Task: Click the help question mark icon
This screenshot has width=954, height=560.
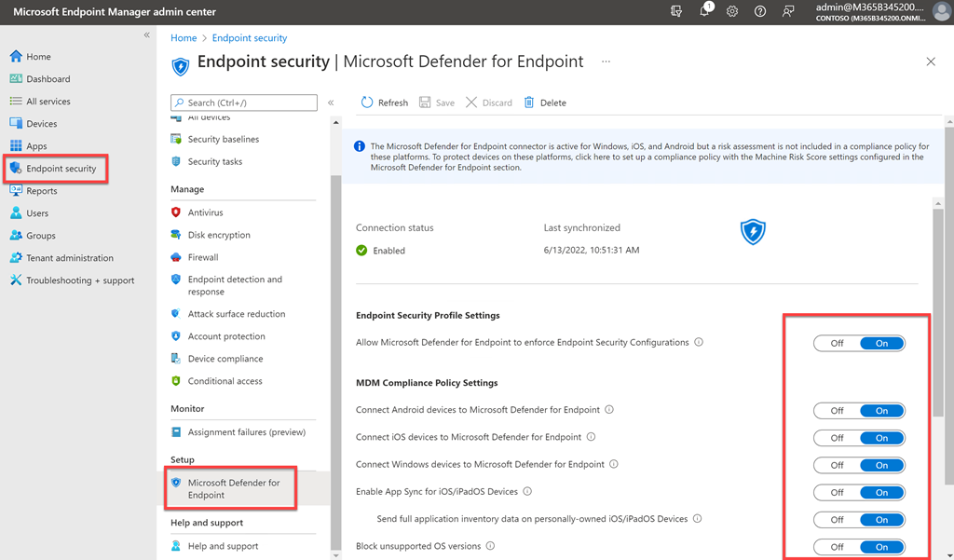Action: coord(760,12)
